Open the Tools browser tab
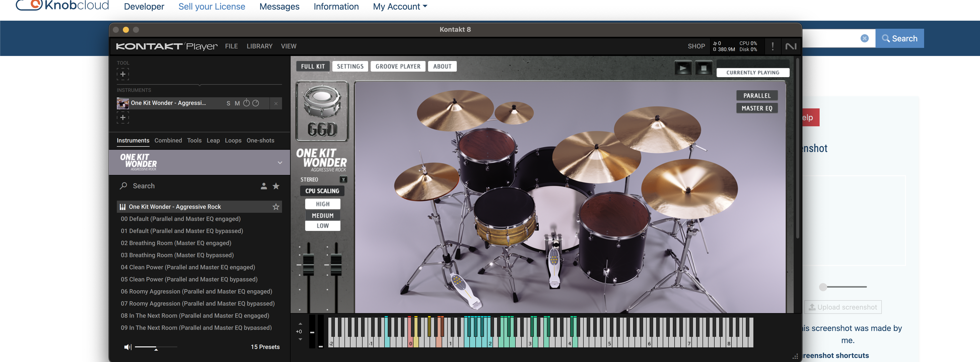The image size is (980, 362). pyautogui.click(x=194, y=141)
